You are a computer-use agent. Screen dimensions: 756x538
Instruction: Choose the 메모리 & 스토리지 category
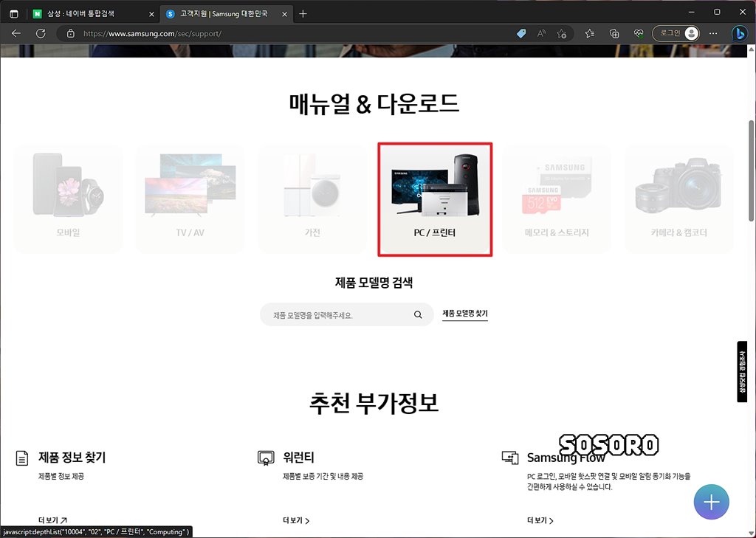[557, 199]
